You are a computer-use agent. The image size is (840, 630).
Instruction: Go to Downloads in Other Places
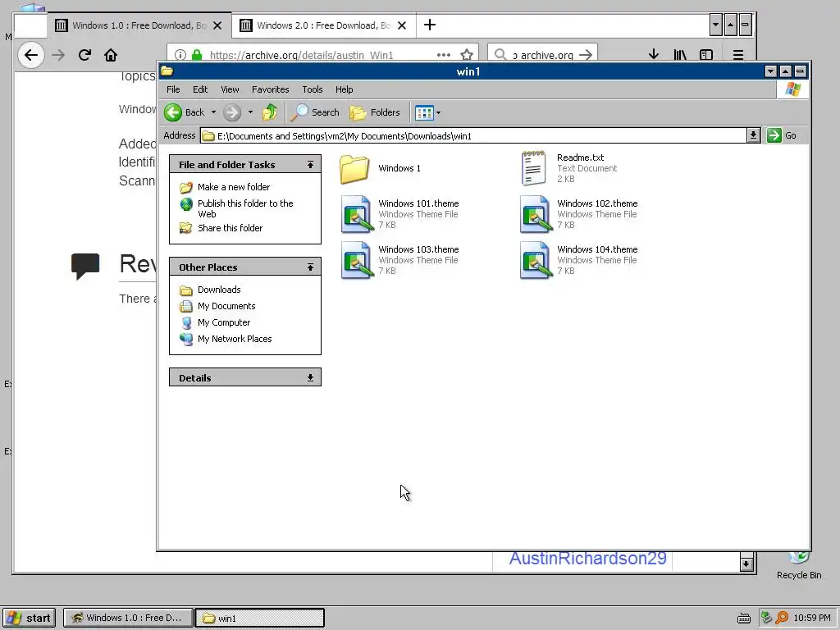[x=218, y=290]
